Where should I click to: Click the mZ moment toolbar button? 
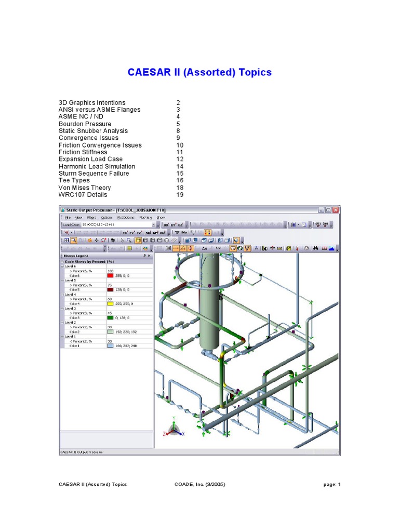pyautogui.click(x=163, y=232)
